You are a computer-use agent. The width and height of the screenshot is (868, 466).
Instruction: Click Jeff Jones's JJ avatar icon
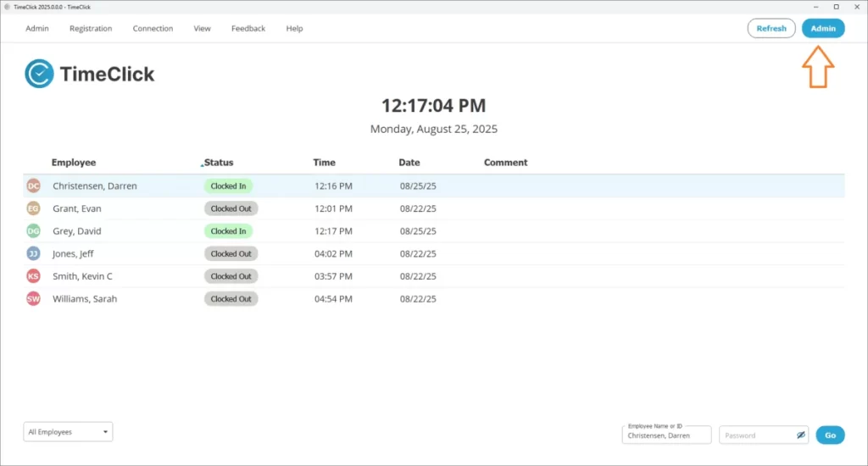(33, 253)
